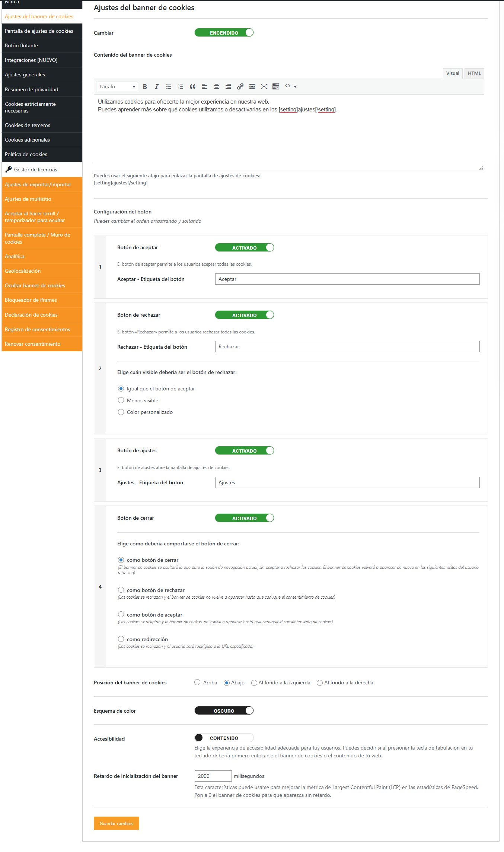Image resolution: width=504 pixels, height=852 pixels.
Task: Select the 'Color personalizado' option
Action: (121, 412)
